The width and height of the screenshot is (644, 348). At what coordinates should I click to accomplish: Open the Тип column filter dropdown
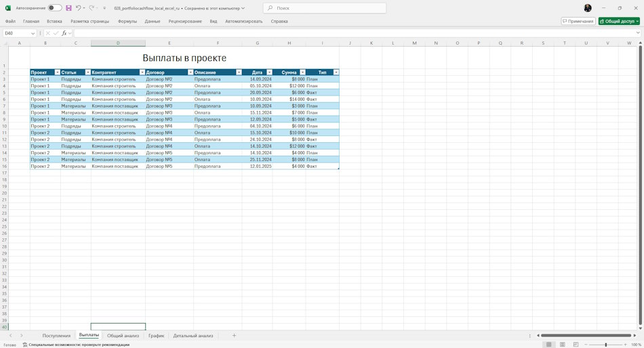pos(336,72)
